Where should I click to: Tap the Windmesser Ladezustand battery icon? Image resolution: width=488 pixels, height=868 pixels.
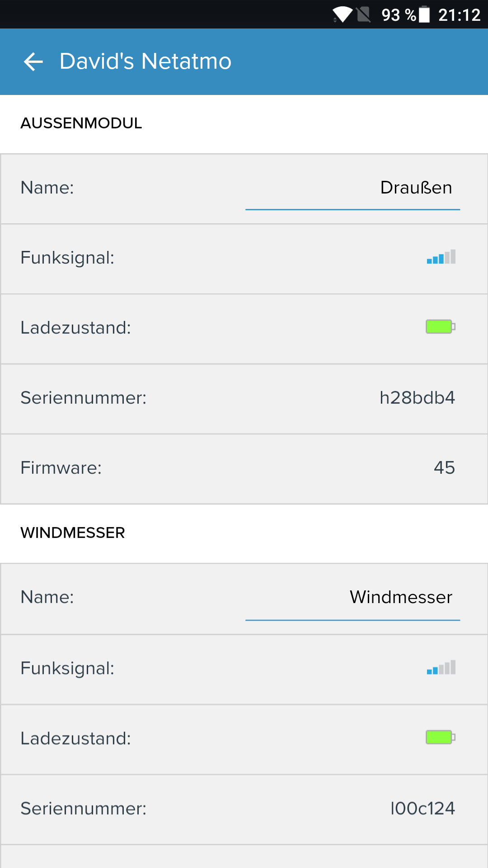441,737
